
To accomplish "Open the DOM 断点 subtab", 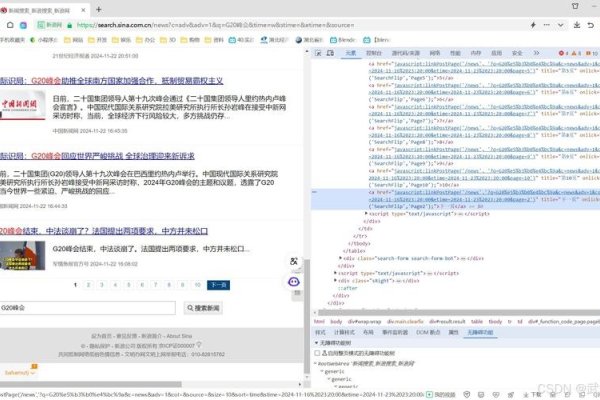I will [428, 333].
